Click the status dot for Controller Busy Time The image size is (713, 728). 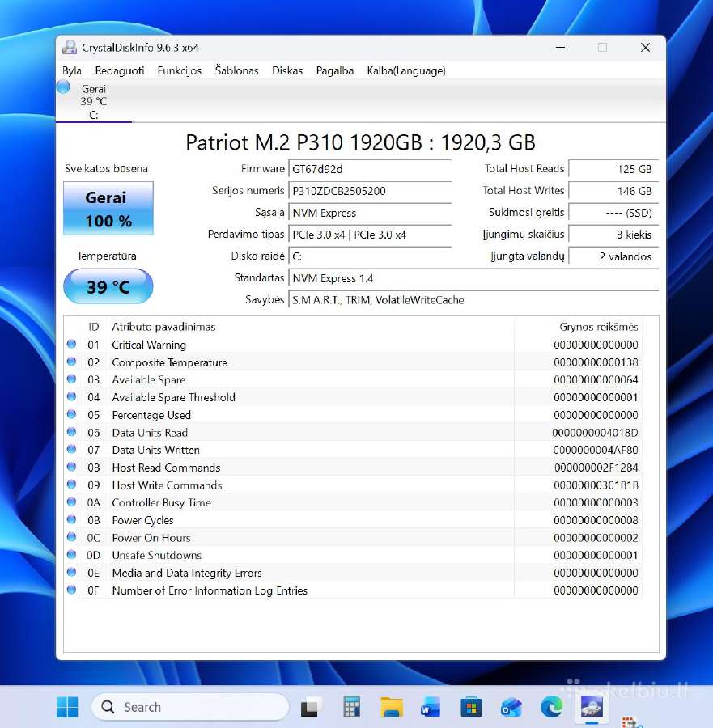click(71, 502)
